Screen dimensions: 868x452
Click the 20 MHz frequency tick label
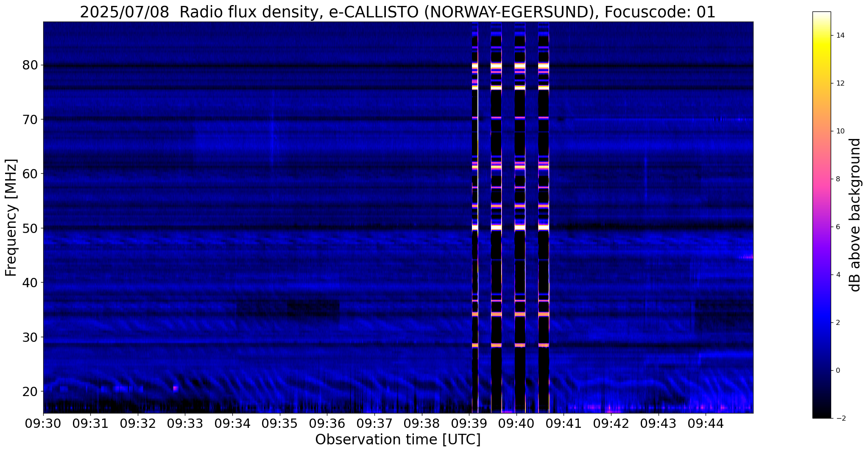30,391
